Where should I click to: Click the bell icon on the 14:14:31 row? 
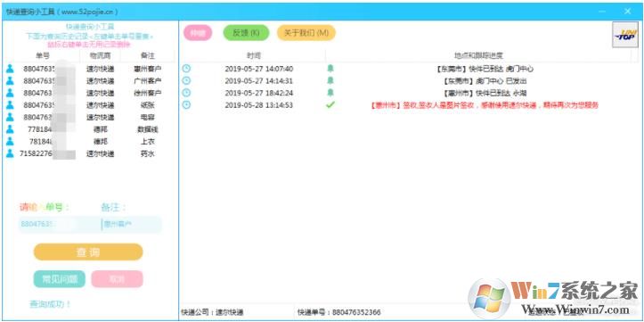click(x=330, y=80)
